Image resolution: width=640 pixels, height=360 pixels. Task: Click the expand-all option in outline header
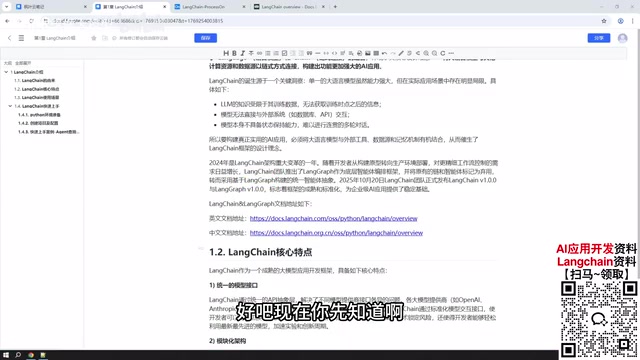pos(23,63)
